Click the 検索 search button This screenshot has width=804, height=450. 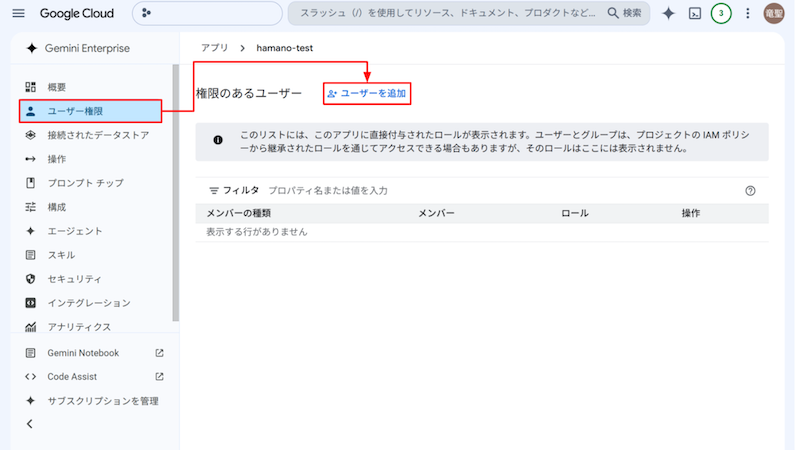pyautogui.click(x=625, y=13)
